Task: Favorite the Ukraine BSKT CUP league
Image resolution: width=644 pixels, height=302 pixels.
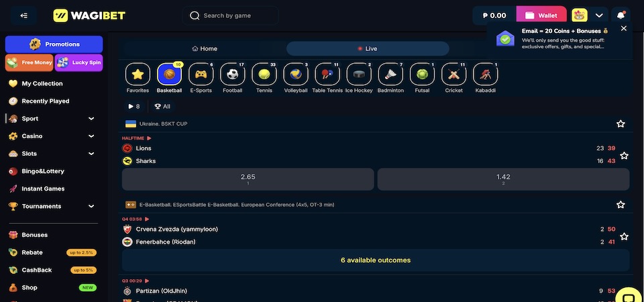Action: click(x=621, y=124)
